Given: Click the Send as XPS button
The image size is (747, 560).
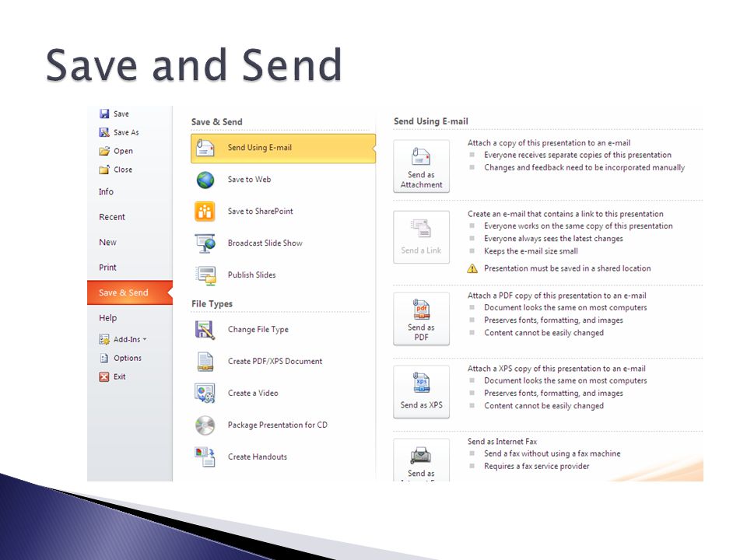Looking at the screenshot, I should 421,392.
